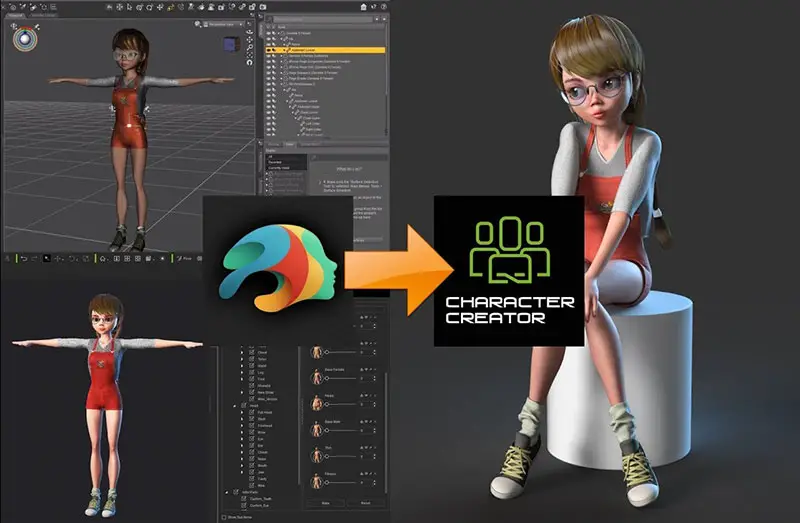Uncheck the Custom_Teeth checkbox
800x523 pixels.
tap(244, 499)
